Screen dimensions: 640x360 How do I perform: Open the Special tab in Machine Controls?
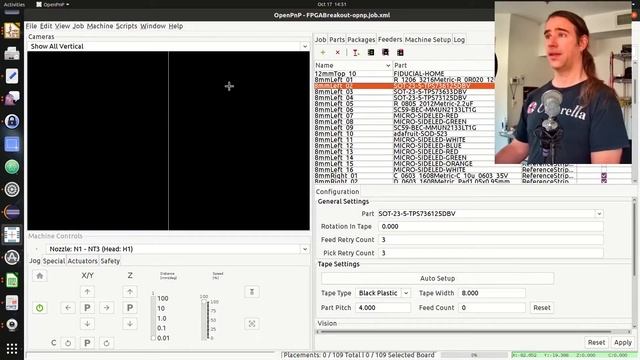point(54,261)
